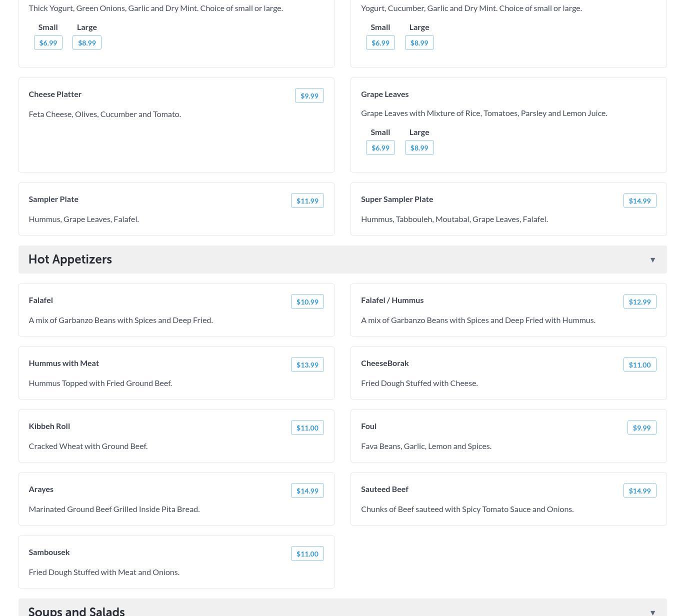
Task: Add the Kibbeh Roll for $11.00
Action: pos(307,427)
